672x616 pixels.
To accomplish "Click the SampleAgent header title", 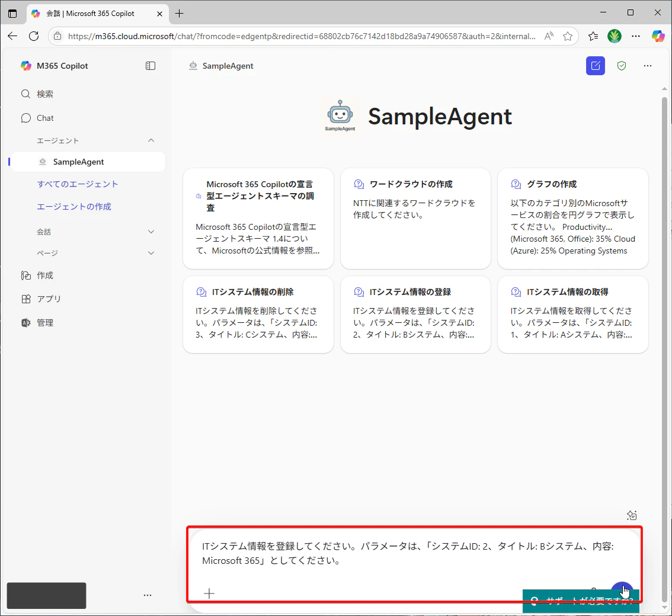I will [x=228, y=66].
